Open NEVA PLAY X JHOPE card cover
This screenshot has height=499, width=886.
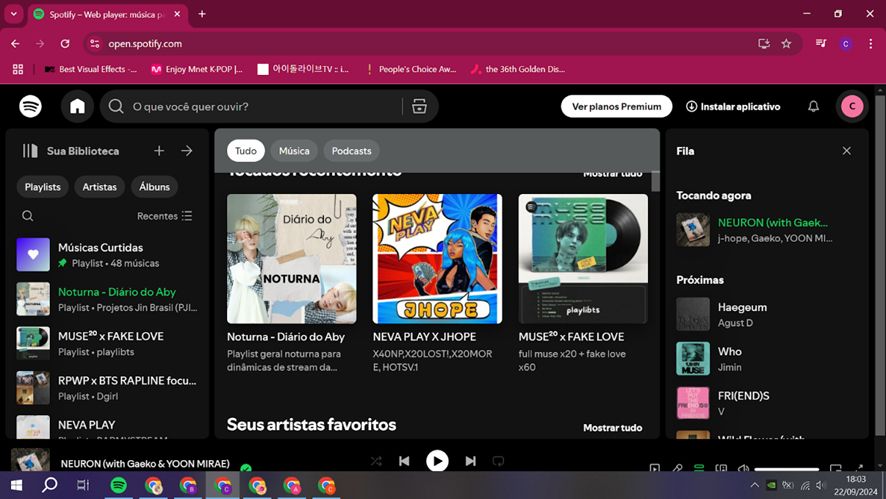pyautogui.click(x=437, y=259)
